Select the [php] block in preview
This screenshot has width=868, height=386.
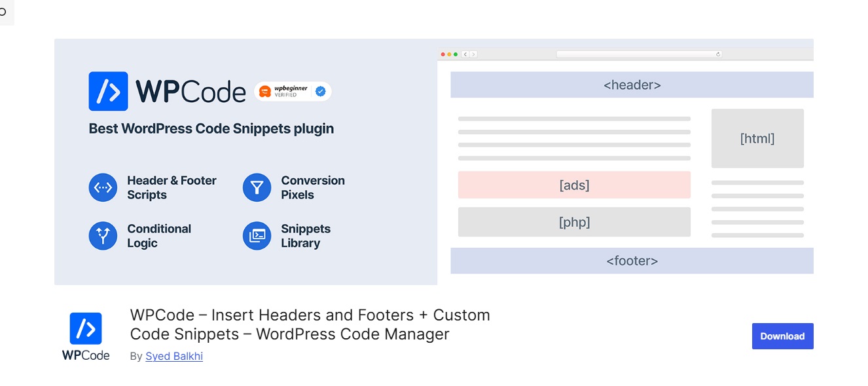574,222
